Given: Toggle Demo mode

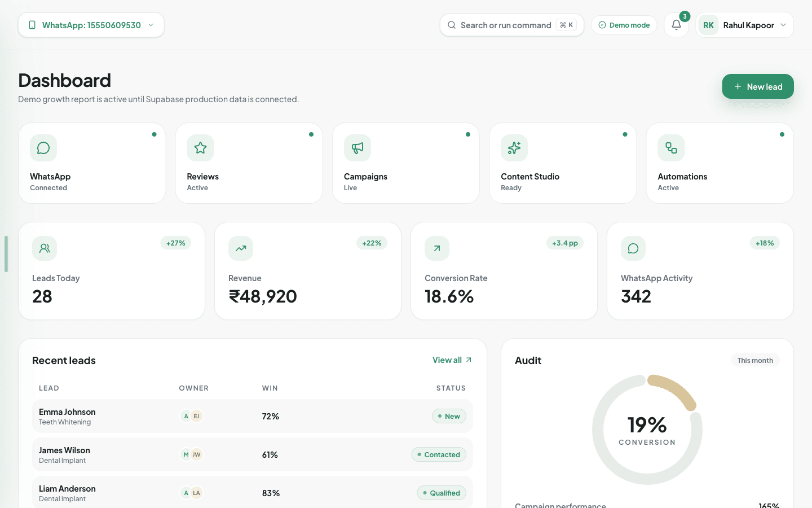Looking at the screenshot, I should pos(624,25).
